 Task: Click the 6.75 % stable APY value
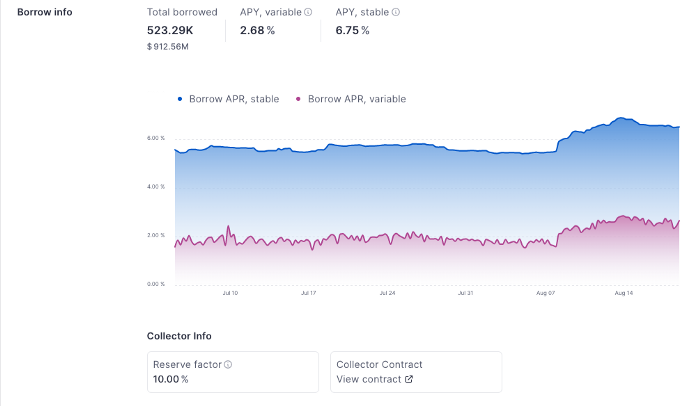click(352, 30)
